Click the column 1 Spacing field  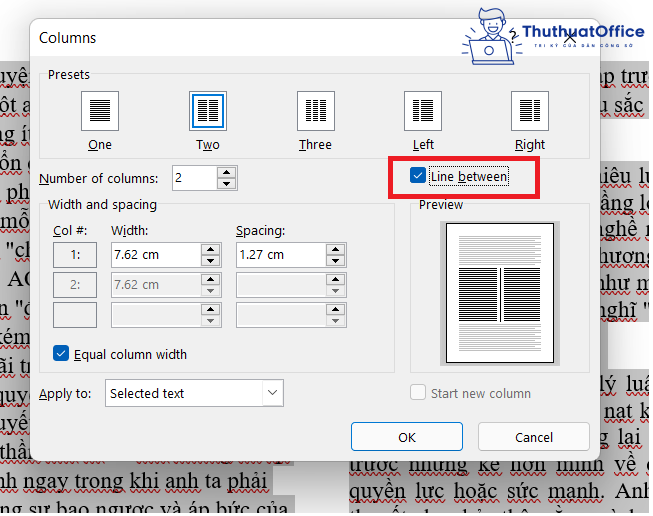282,255
